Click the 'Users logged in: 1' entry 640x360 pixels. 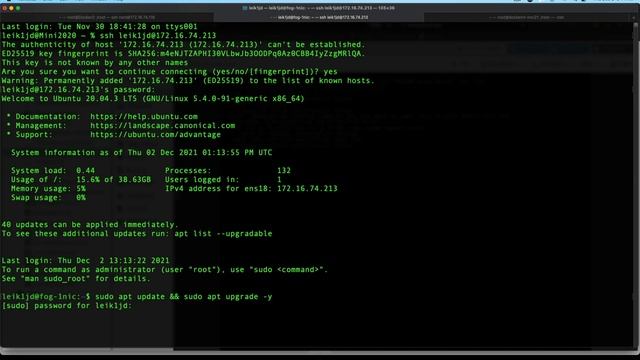223,180
